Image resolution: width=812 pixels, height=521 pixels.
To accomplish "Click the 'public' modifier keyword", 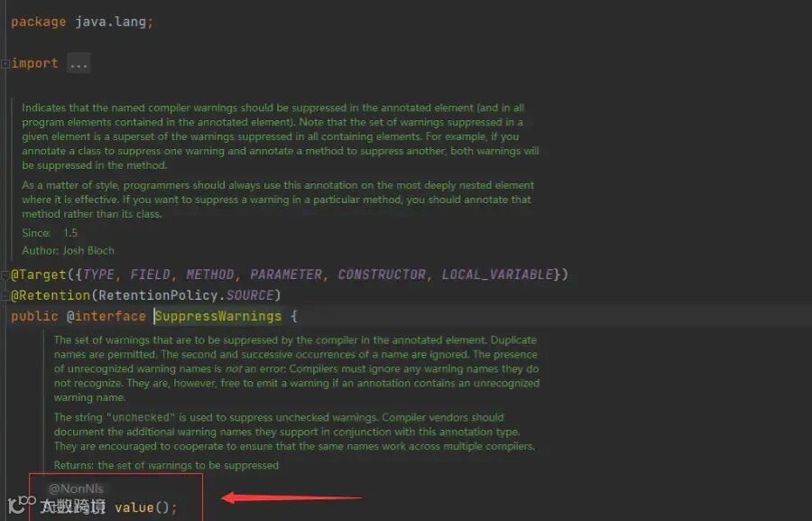I will [34, 316].
